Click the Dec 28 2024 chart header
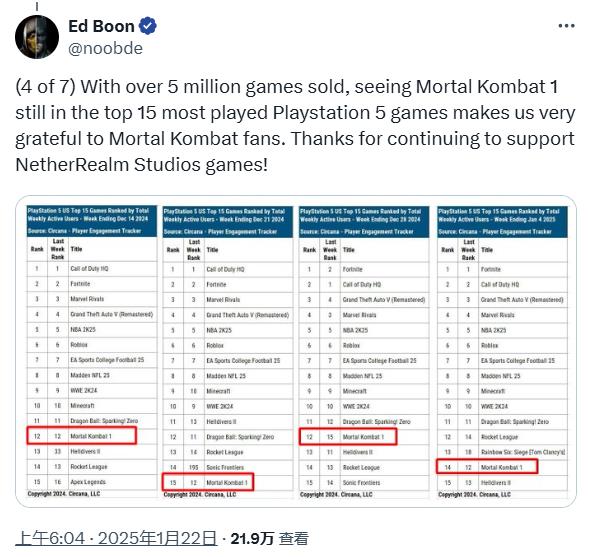Screen dimensions: 589x557 coord(364,222)
